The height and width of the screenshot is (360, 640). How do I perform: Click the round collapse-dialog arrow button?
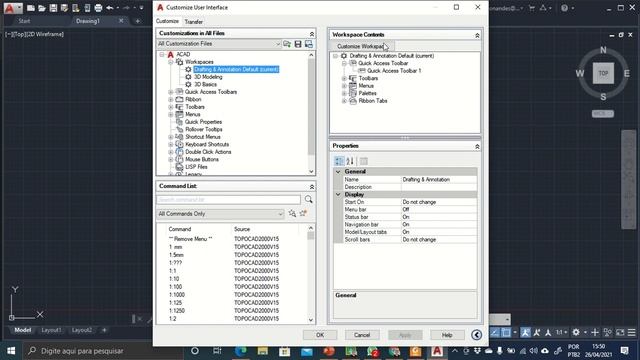pos(476,335)
